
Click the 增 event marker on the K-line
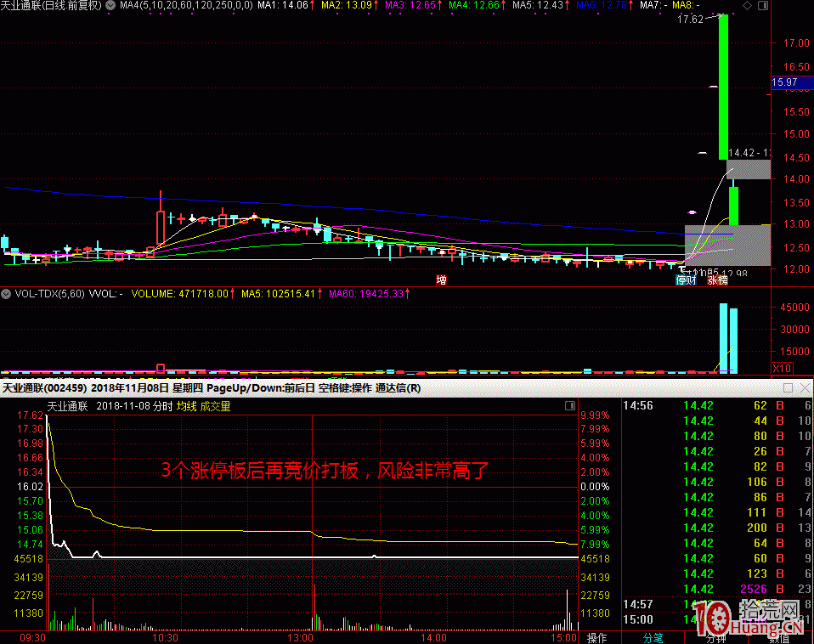click(441, 280)
